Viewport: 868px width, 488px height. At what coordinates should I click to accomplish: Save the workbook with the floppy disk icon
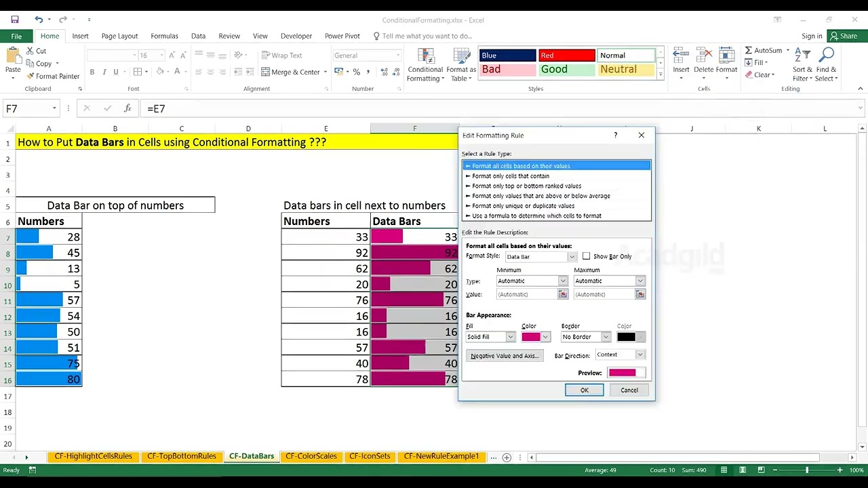click(x=15, y=20)
